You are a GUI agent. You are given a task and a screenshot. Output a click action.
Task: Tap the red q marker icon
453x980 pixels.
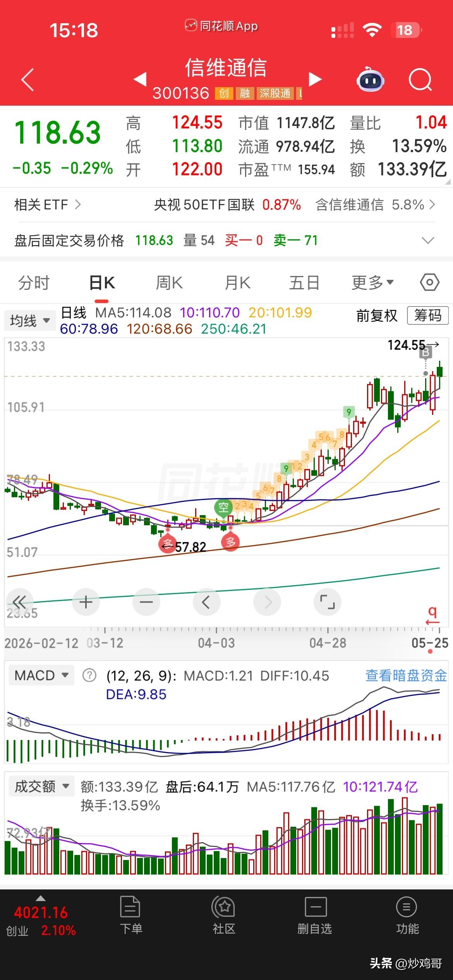coord(432,615)
